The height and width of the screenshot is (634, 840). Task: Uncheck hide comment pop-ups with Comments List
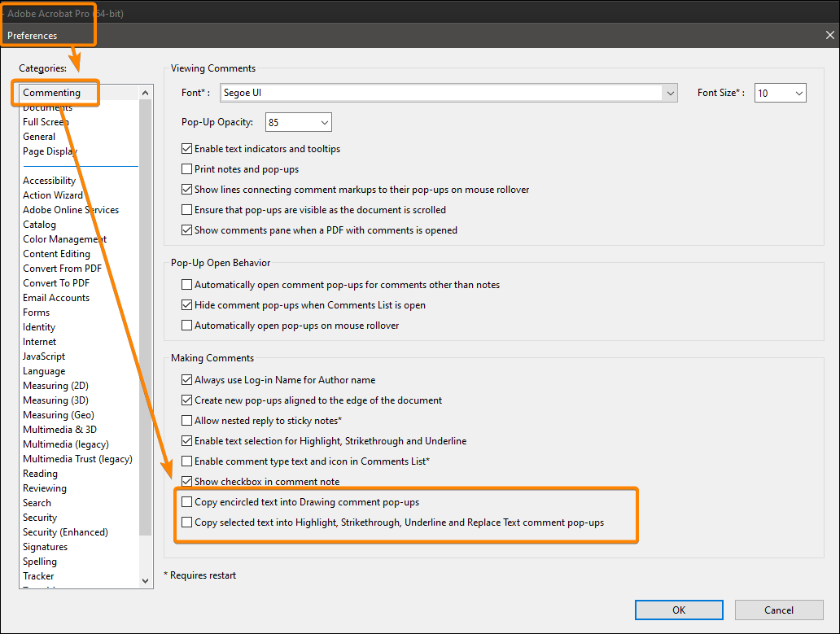[x=186, y=304]
